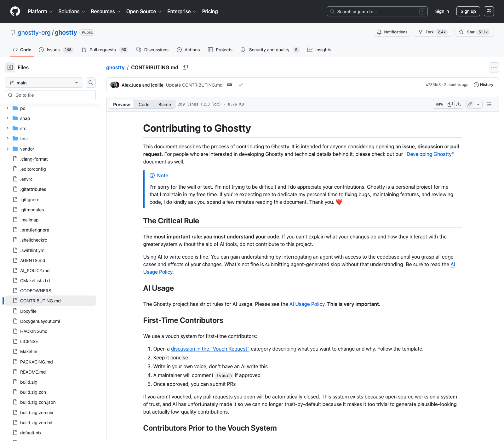Focus the Search or jump to field

click(x=377, y=11)
